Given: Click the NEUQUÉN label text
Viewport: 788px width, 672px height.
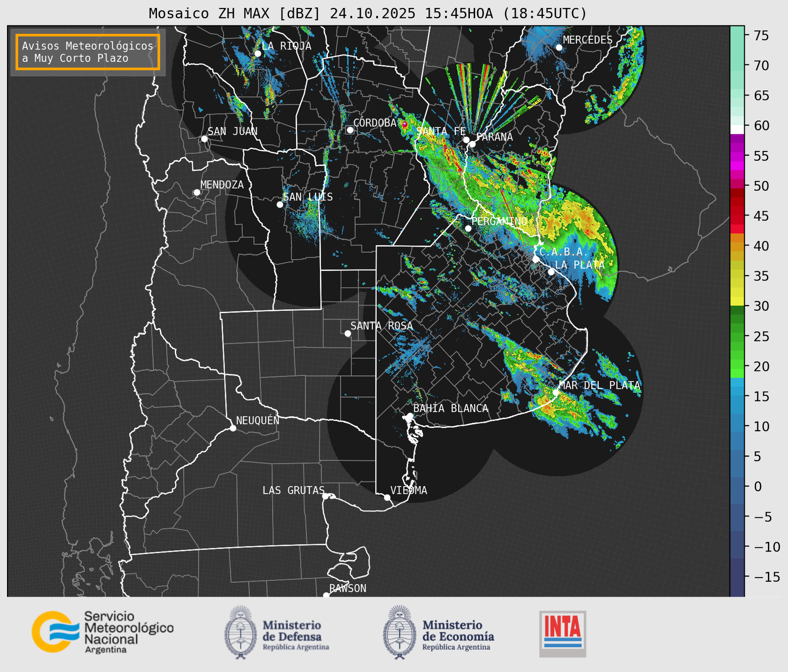Looking at the screenshot, I should 258,420.
